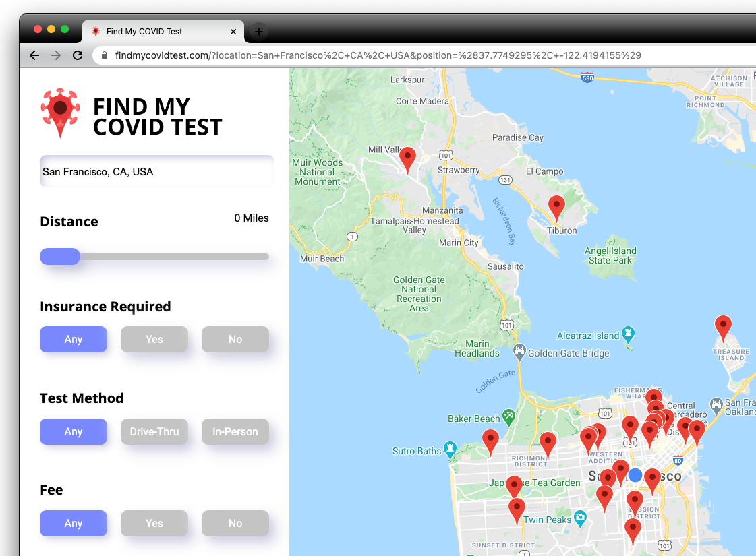Click the Baker Beach green marker icon
The width and height of the screenshot is (756, 556).
[x=508, y=417]
